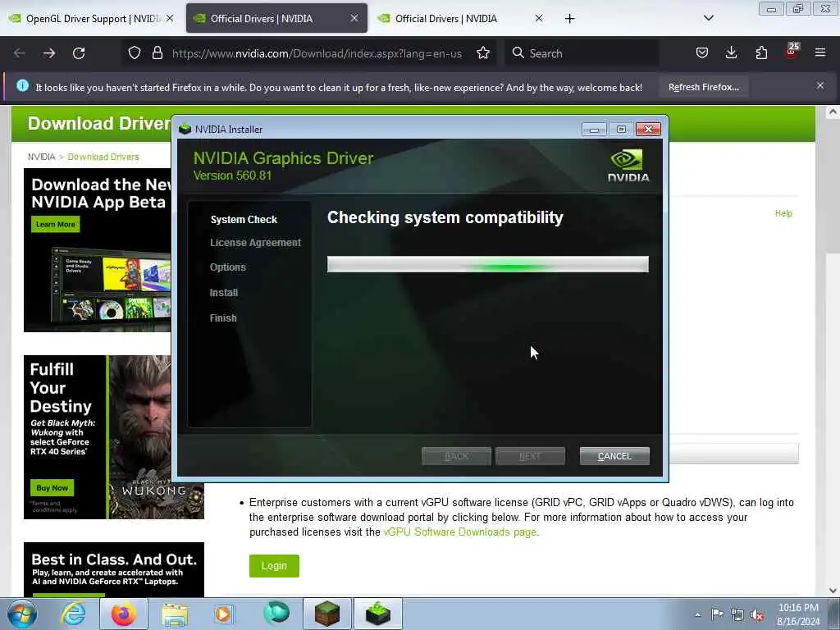The image size is (840, 630).
Task: Click the NVIDIA logo in the installer
Action: [x=628, y=166]
